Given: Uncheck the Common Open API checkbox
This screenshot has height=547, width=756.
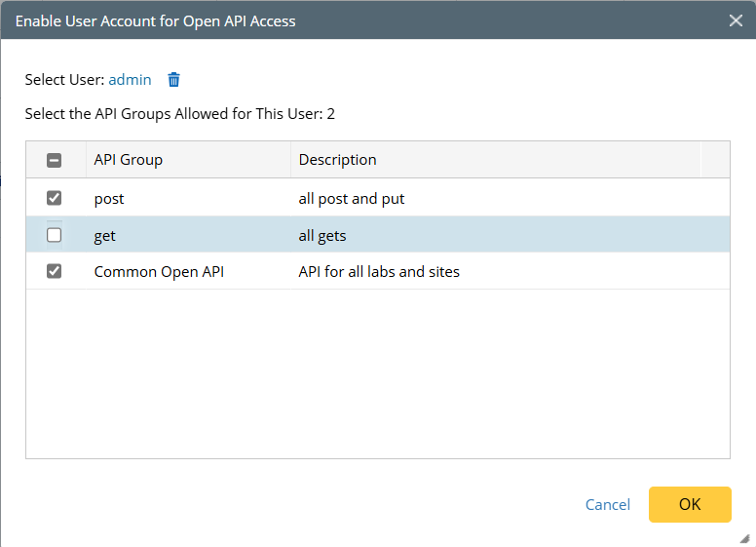Looking at the screenshot, I should pos(55,272).
